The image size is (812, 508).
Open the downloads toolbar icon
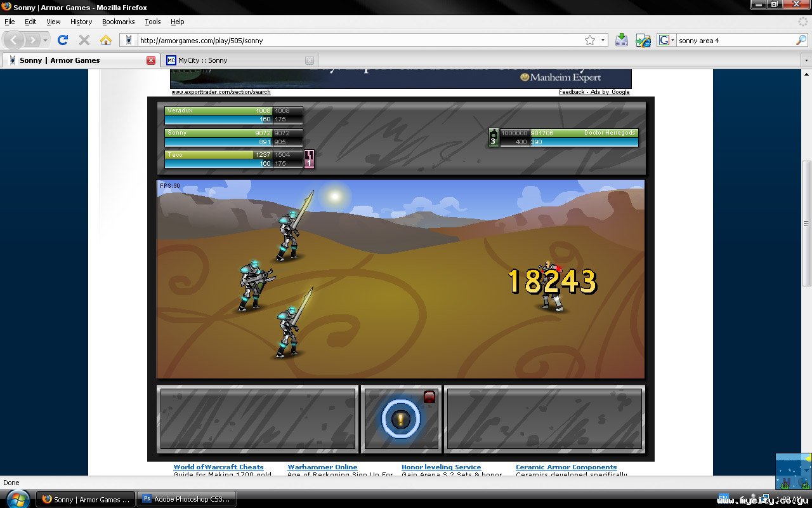(622, 40)
